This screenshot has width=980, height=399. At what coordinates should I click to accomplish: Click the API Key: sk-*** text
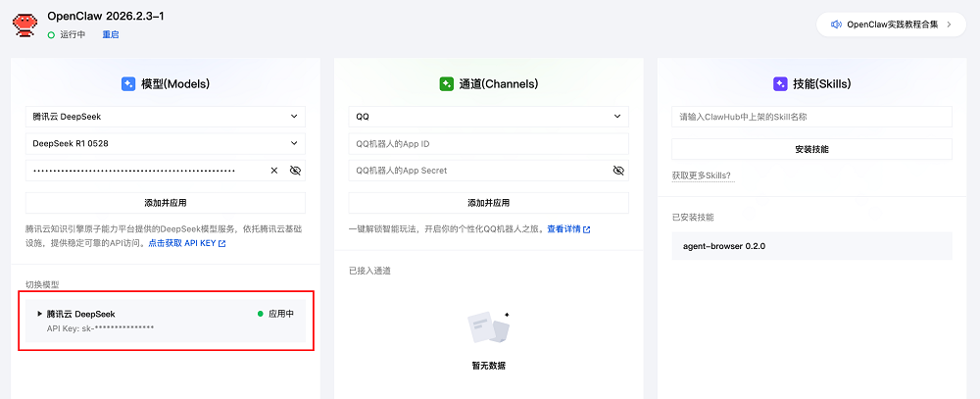click(100, 327)
